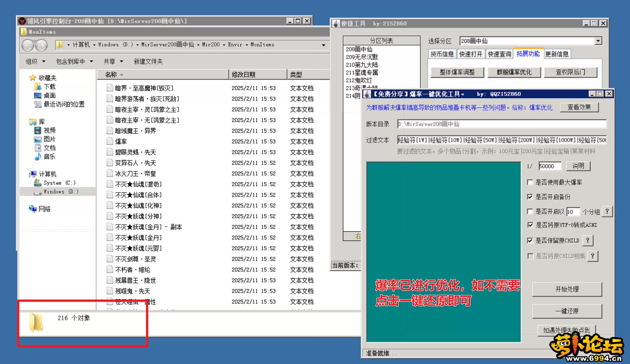Open the 视频 library
630x364 pixels.
click(x=50, y=130)
